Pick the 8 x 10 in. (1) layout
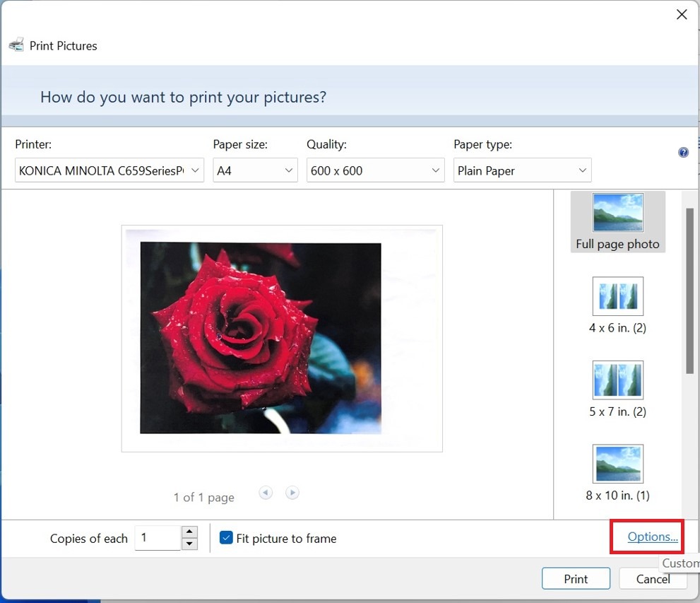700x603 pixels. [617, 472]
